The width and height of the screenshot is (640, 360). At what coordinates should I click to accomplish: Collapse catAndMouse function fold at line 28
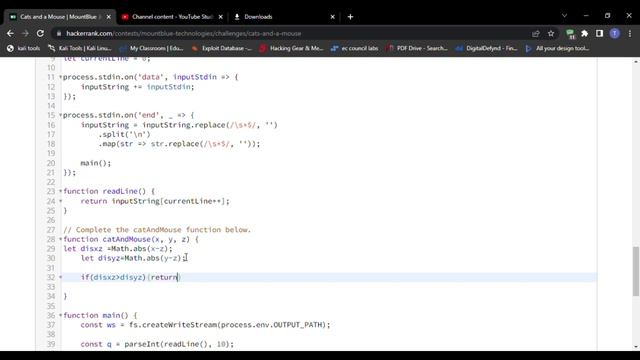(x=60, y=239)
